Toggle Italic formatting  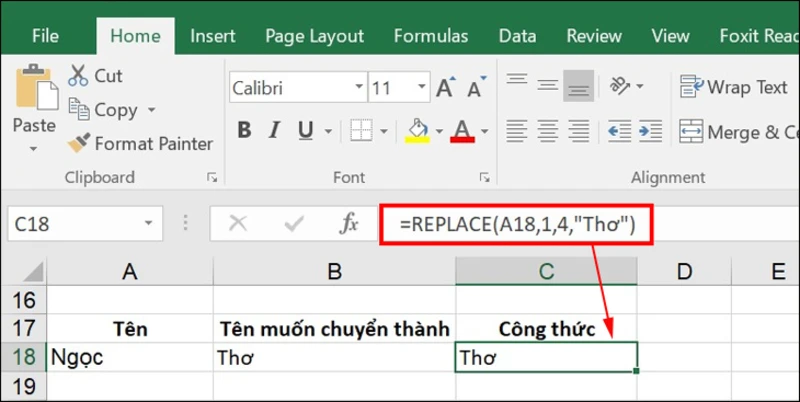click(274, 131)
